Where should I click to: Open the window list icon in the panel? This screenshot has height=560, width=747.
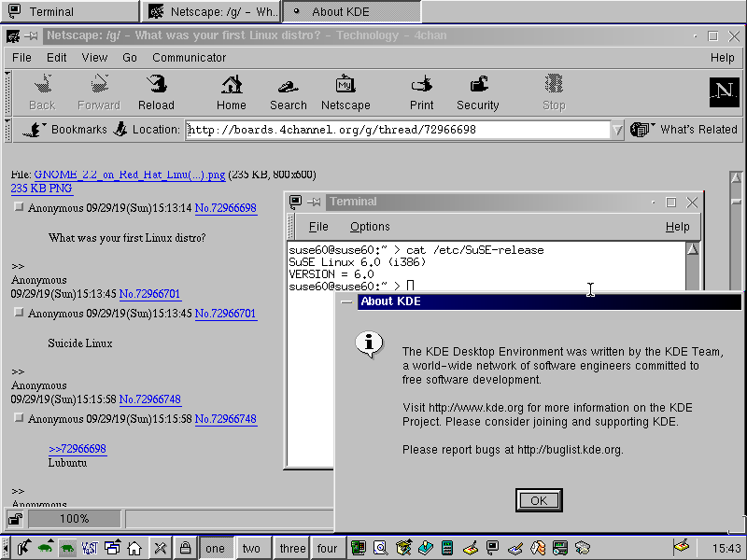(112, 548)
